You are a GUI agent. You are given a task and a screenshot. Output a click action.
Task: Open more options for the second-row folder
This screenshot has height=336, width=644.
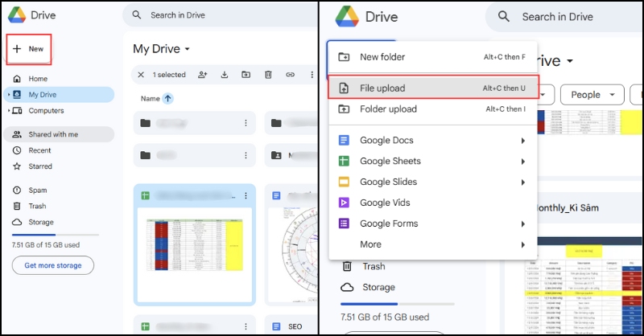click(246, 155)
